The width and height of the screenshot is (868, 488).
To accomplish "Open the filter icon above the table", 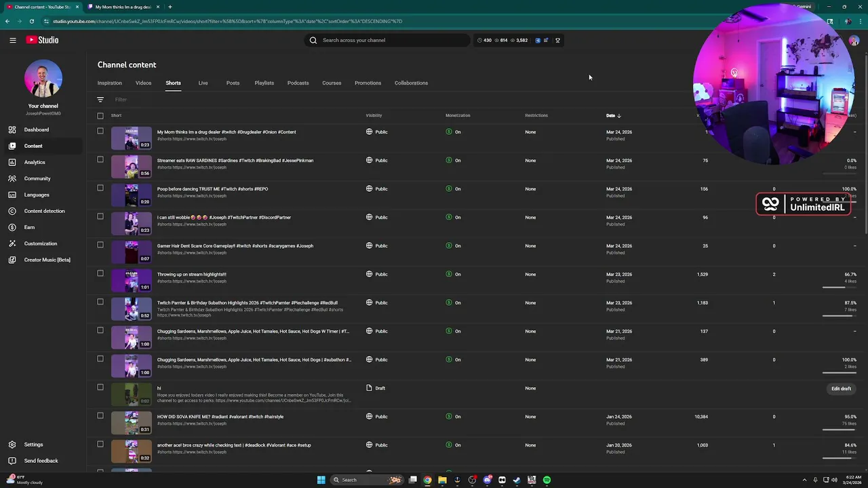I will click(100, 100).
